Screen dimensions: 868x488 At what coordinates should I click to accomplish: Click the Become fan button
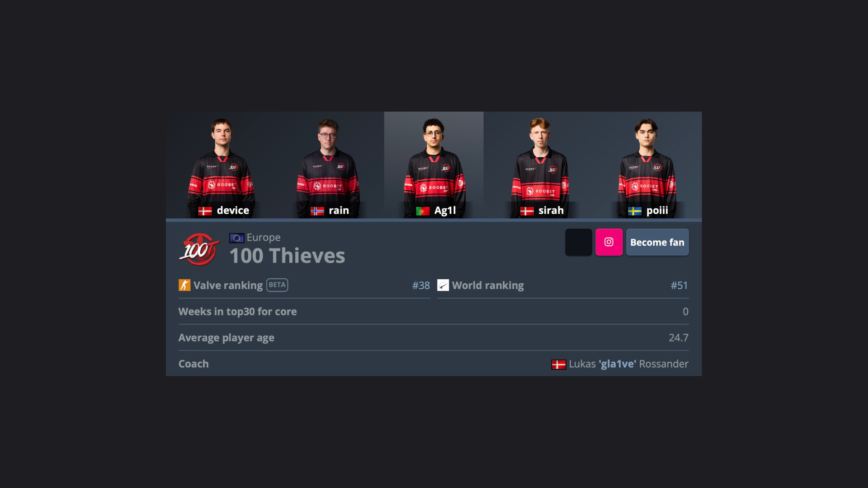click(x=657, y=242)
